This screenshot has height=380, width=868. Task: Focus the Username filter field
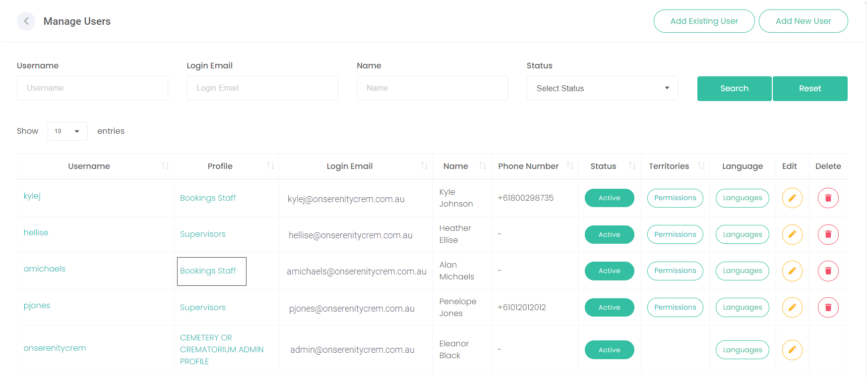92,88
